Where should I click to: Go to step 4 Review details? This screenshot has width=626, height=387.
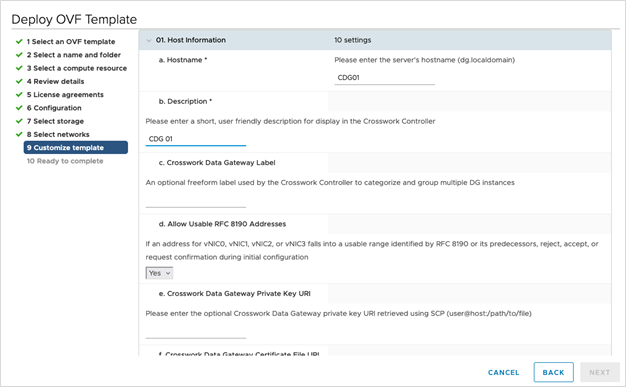55,81
